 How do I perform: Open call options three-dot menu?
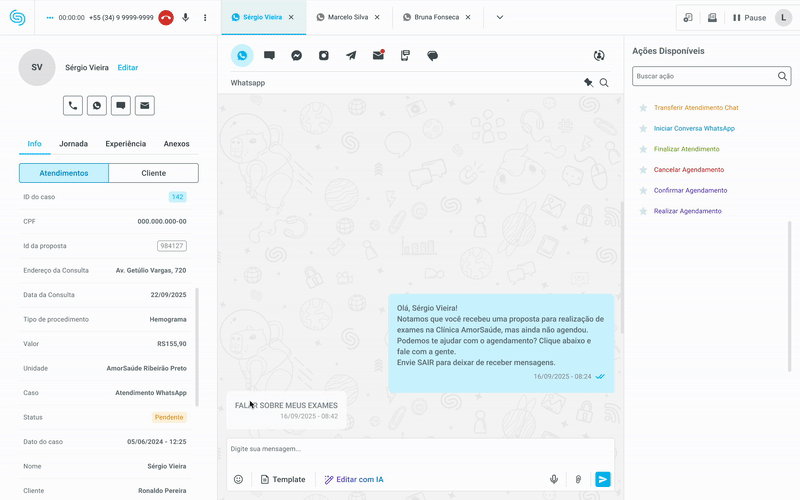[205, 17]
